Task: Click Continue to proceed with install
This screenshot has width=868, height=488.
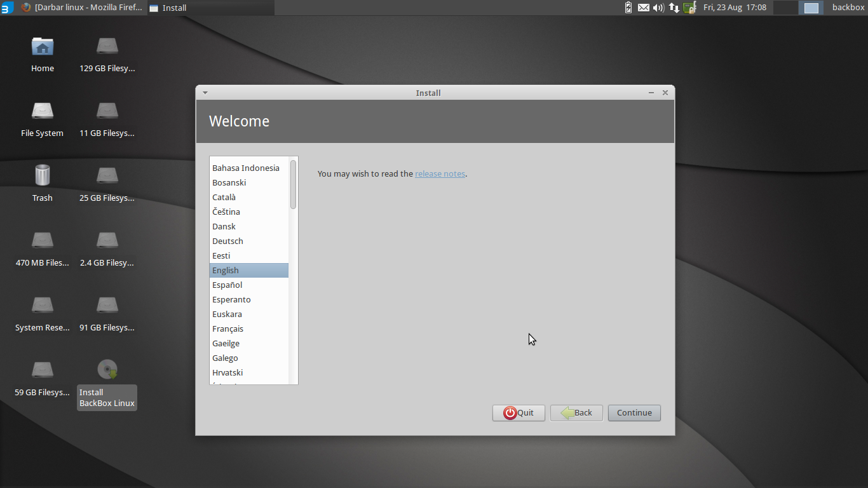Action: (634, 413)
